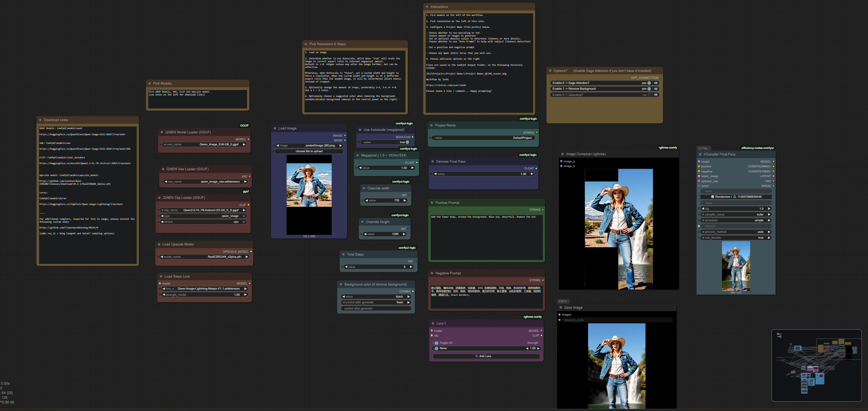
Task: Click choose file to upload button
Action: click(x=309, y=151)
